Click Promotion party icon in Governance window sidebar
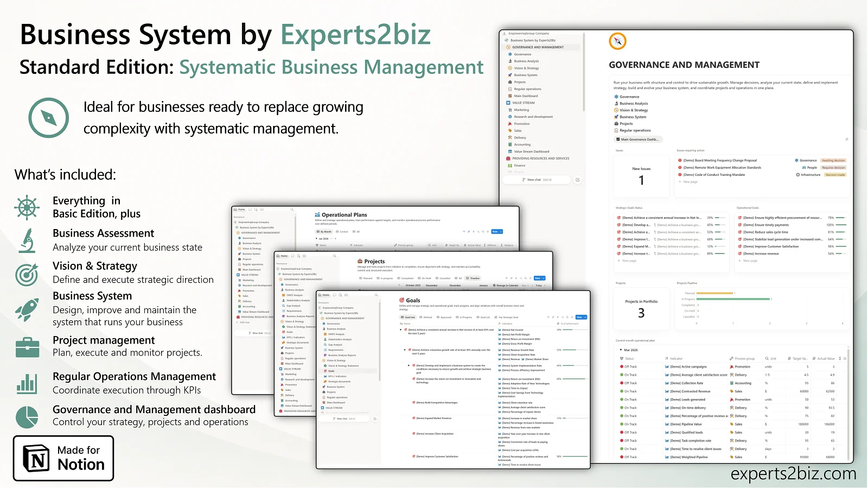The width and height of the screenshot is (868, 488). 510,124
